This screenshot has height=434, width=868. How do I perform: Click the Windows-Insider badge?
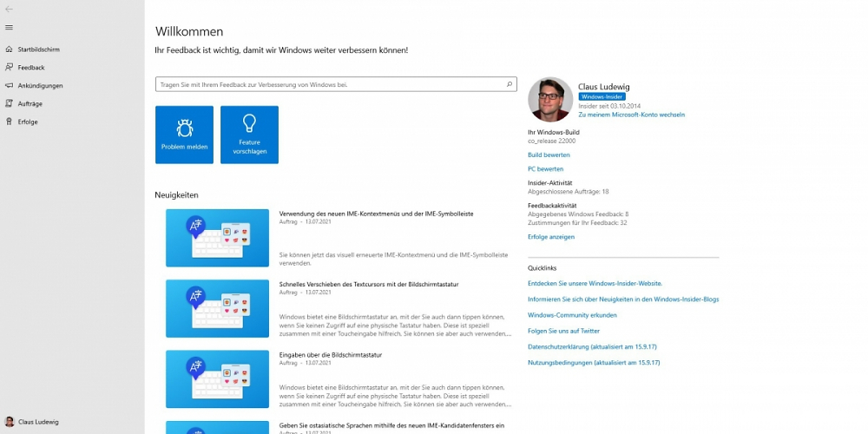(602, 96)
